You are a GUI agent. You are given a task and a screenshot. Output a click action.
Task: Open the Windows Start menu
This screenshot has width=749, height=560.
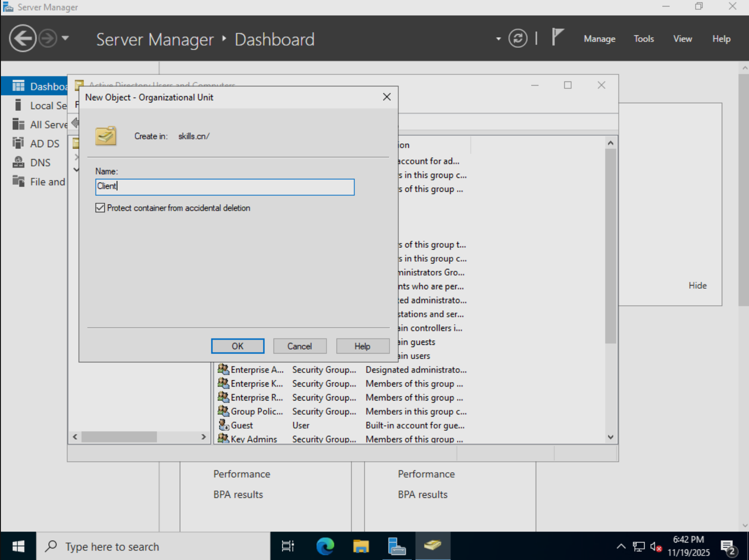[x=18, y=546]
